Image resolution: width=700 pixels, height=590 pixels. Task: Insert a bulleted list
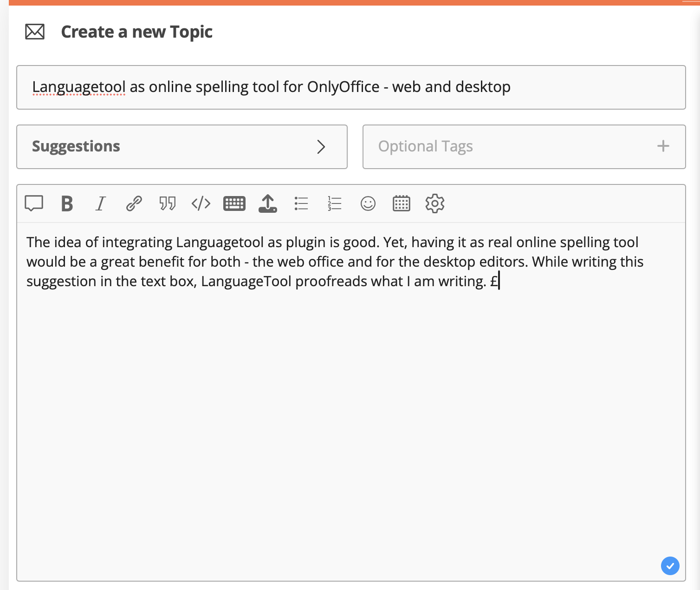[x=301, y=203]
